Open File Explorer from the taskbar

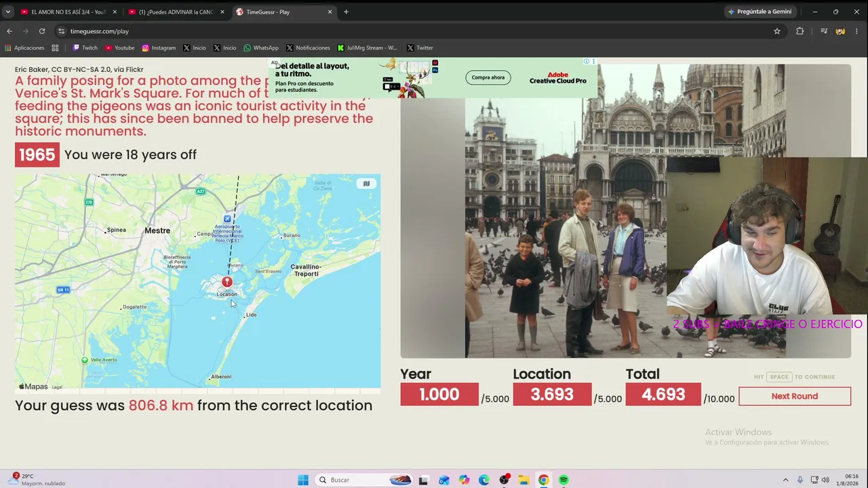click(x=524, y=480)
